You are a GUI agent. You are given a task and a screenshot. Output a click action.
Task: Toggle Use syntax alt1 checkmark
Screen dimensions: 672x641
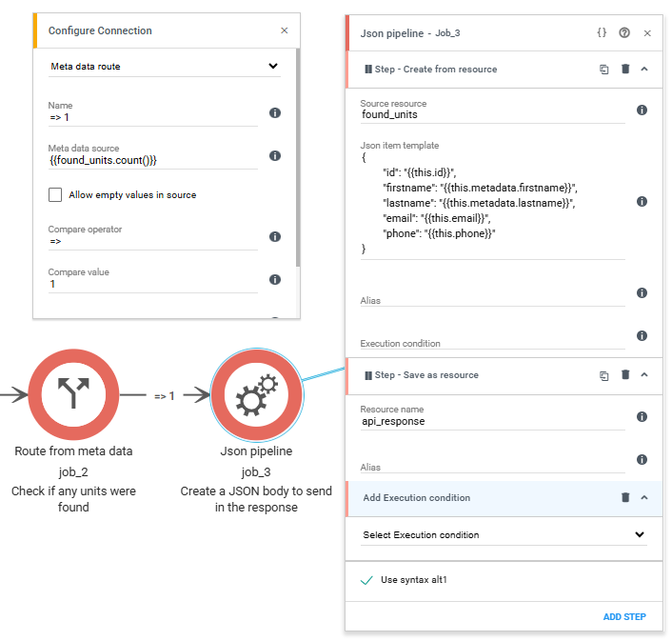pyautogui.click(x=366, y=580)
